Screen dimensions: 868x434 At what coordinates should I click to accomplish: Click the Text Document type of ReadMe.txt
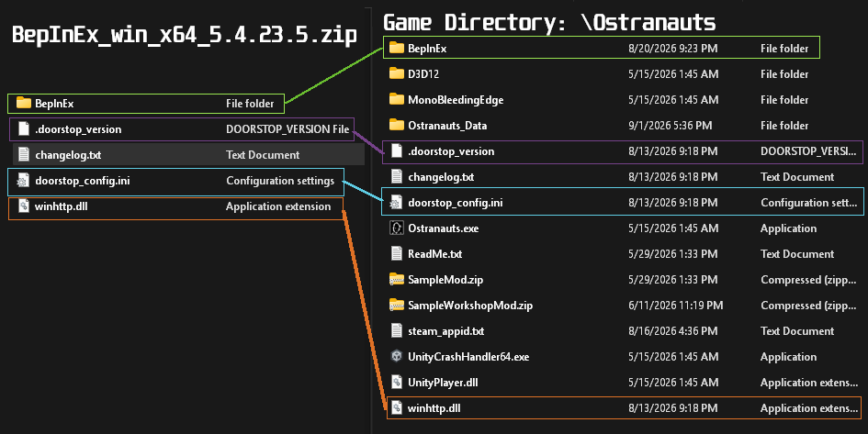click(797, 254)
